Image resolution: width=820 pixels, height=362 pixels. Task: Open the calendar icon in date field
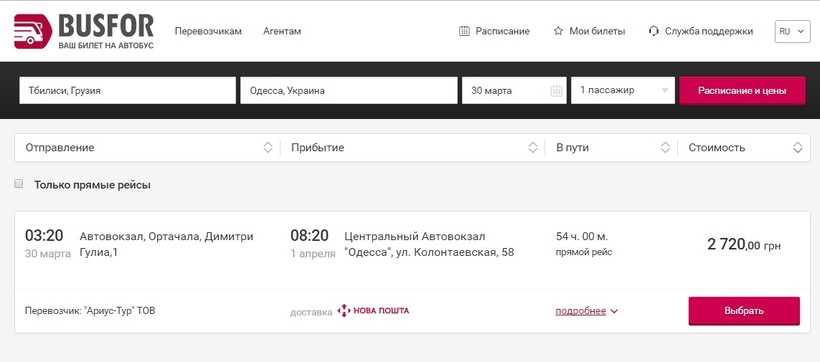tap(556, 90)
